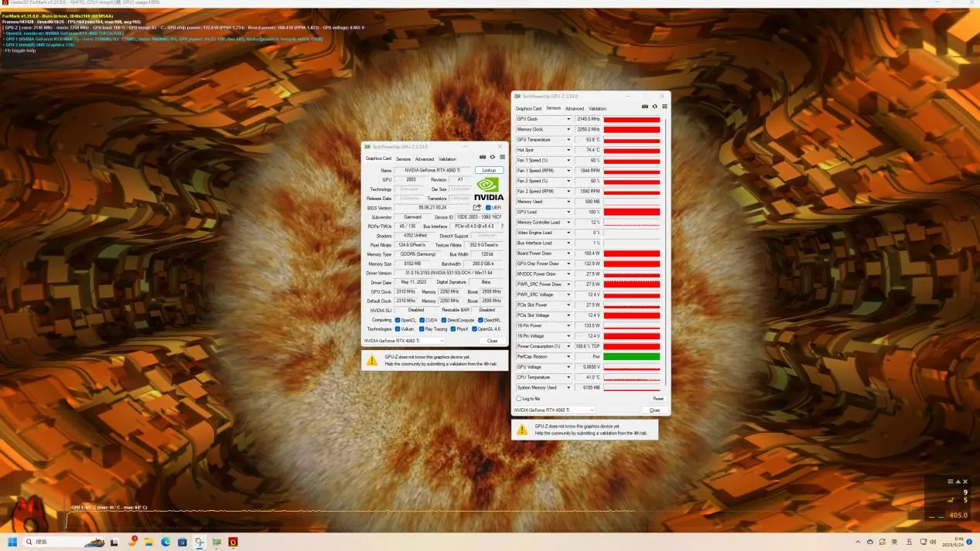Open the PerfCap Reason sensor dropdown
This screenshot has width=980, height=551.
coord(569,356)
